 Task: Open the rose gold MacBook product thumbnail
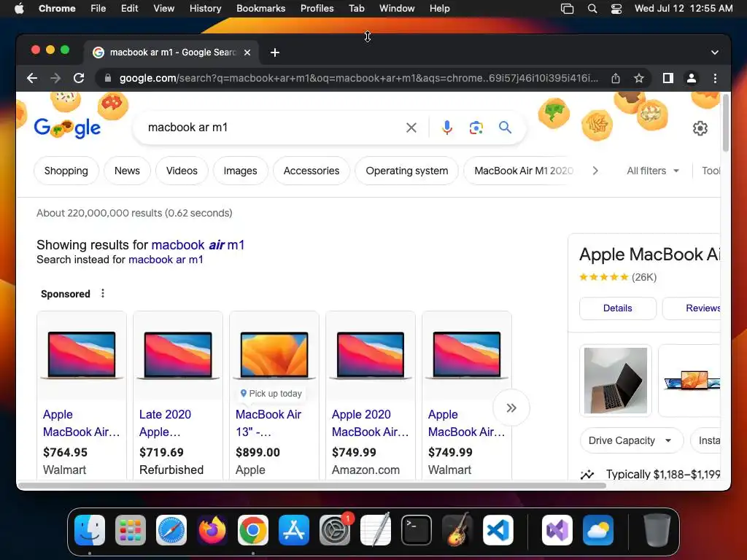(616, 381)
